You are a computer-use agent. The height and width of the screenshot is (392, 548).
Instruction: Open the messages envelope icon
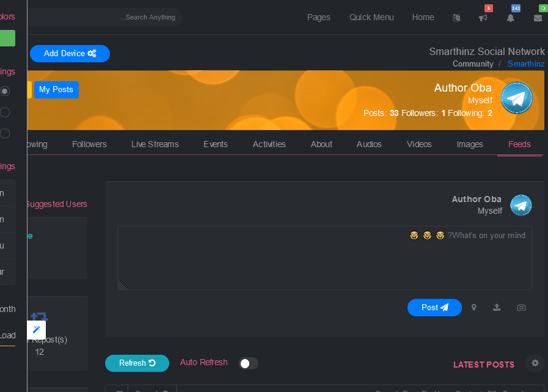(x=538, y=18)
